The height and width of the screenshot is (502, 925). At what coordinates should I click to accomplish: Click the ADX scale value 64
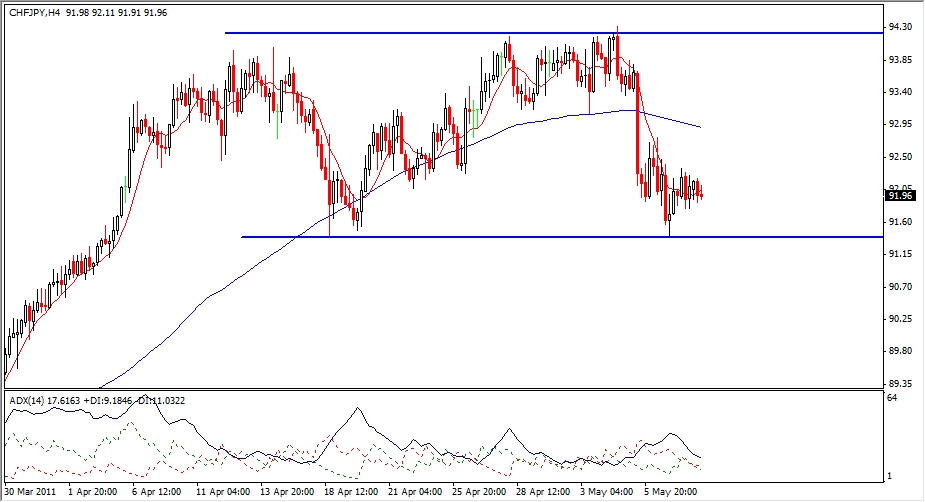point(892,398)
